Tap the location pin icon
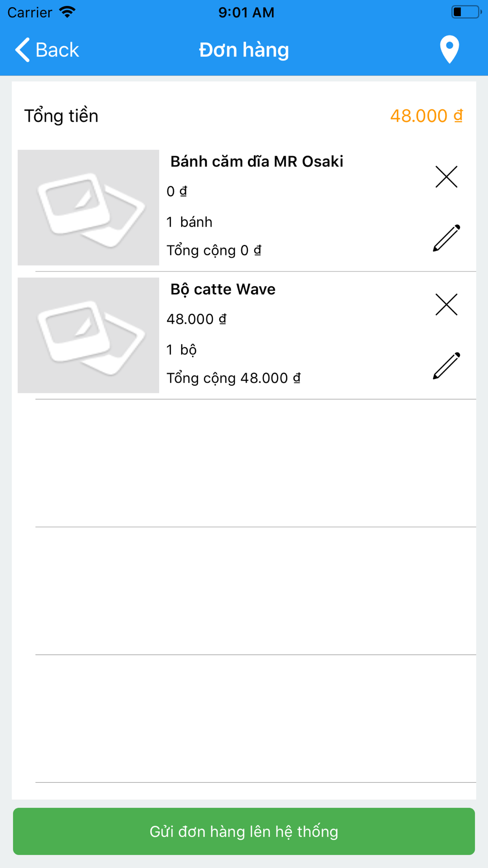Image resolution: width=488 pixels, height=868 pixels. point(449,49)
